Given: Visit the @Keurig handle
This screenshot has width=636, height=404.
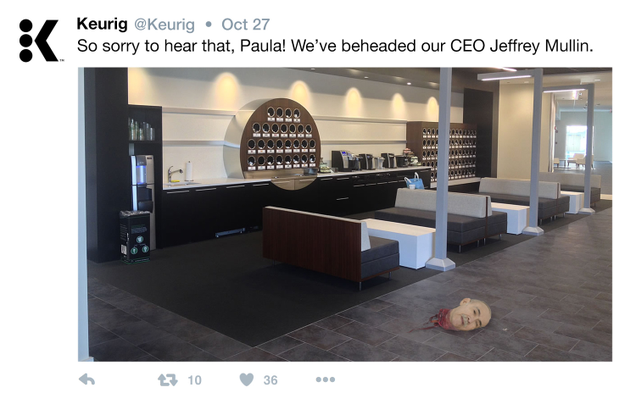Looking at the screenshot, I should click(x=164, y=24).
